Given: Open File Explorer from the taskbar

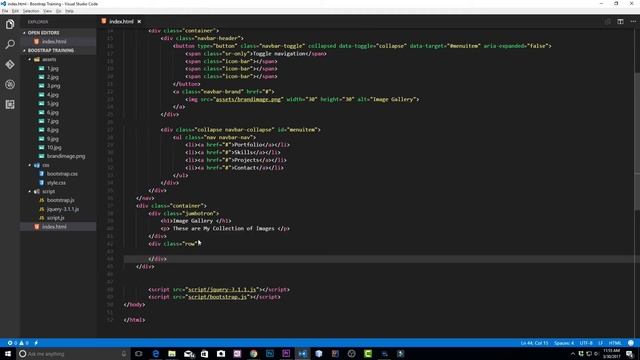Looking at the screenshot, I should coord(172,354).
